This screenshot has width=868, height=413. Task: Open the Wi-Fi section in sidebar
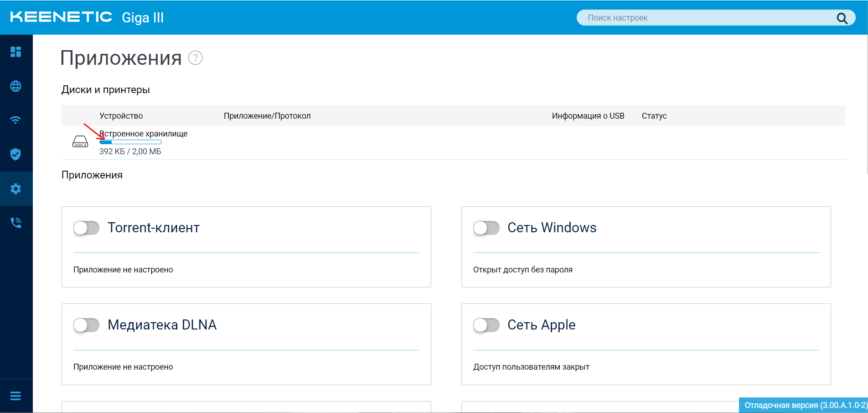16,120
